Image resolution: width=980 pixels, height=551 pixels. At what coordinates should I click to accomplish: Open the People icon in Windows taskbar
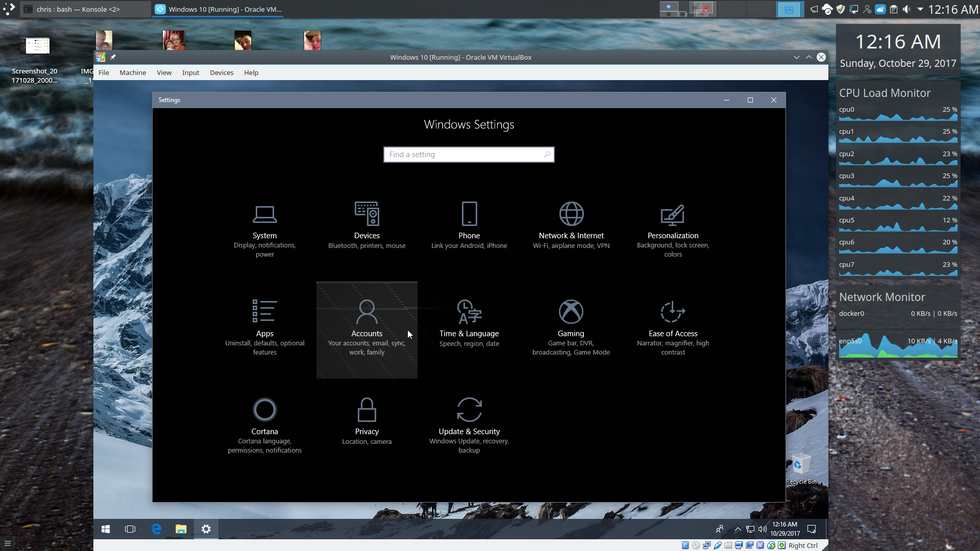point(720,529)
